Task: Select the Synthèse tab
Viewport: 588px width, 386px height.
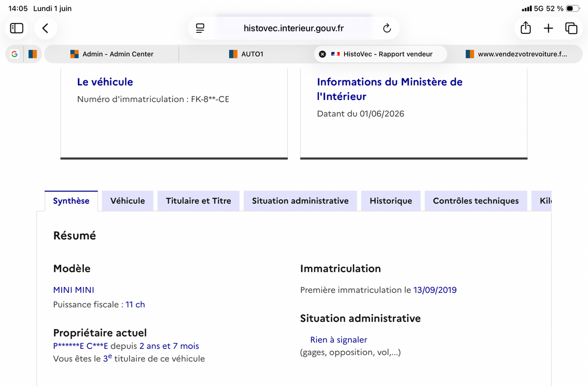Action: [71, 201]
